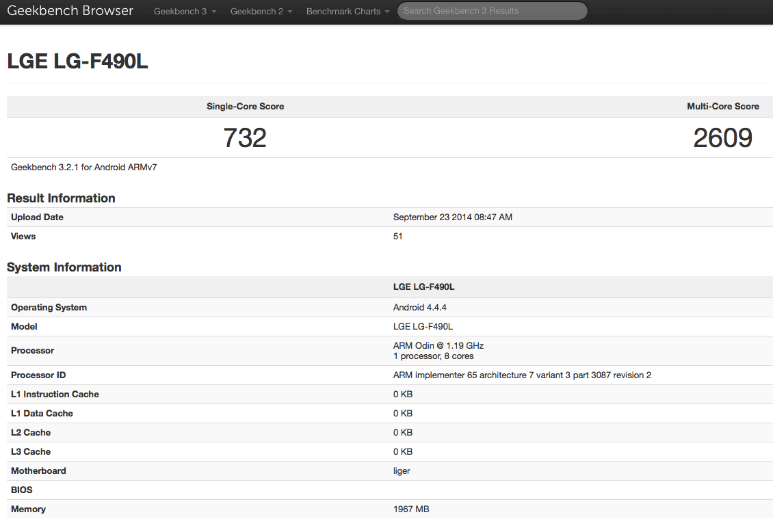Focus the Search Geekbench 3 Results field

(492, 11)
